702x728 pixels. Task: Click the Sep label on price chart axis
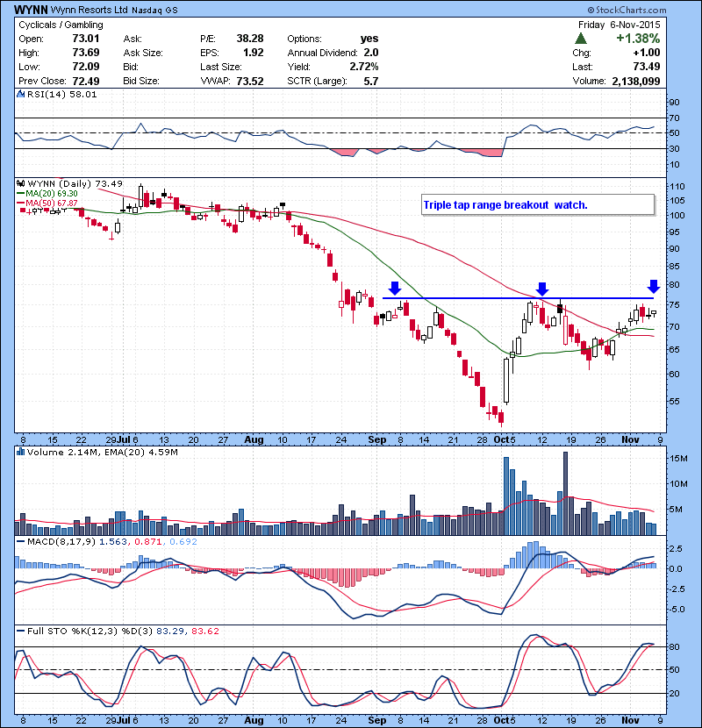coord(376,439)
